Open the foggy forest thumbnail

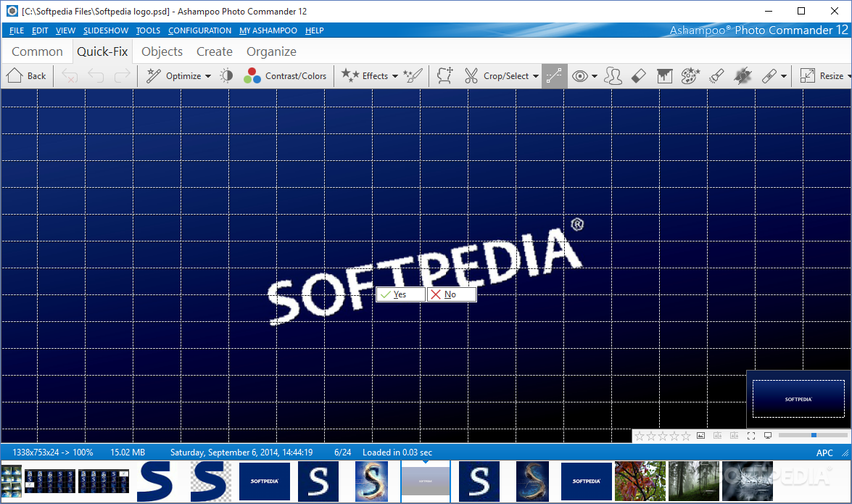pos(694,482)
